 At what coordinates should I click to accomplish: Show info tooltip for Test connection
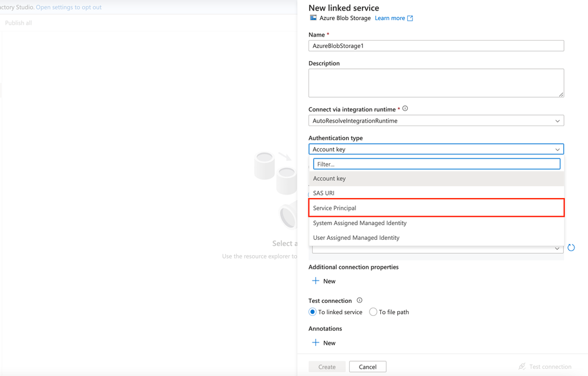coord(359,300)
